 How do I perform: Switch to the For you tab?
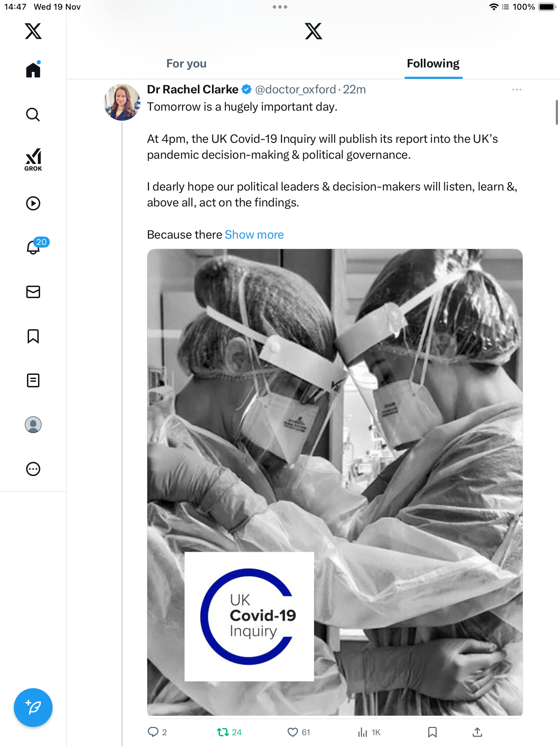point(186,64)
